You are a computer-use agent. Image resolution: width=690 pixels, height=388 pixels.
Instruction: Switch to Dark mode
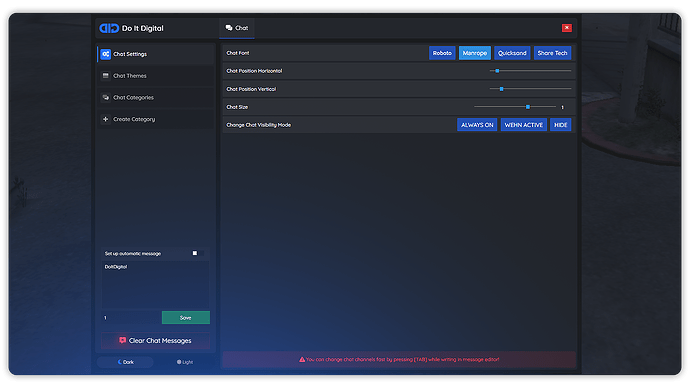pyautogui.click(x=125, y=362)
